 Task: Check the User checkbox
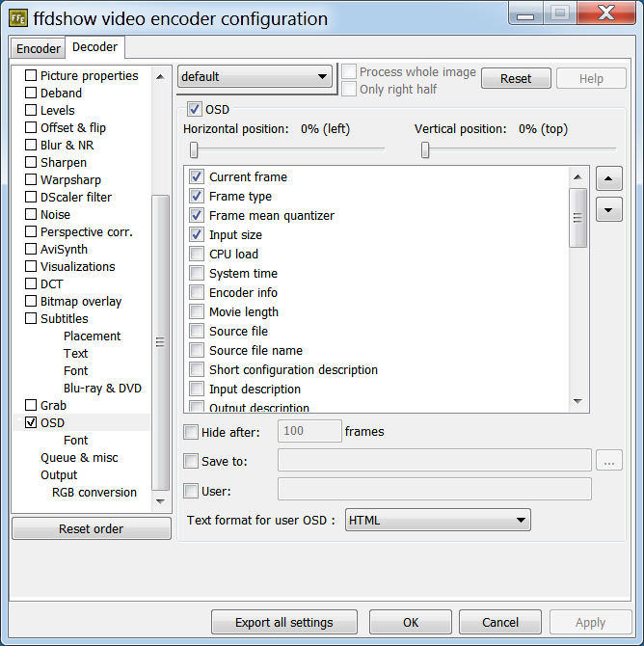[191, 491]
